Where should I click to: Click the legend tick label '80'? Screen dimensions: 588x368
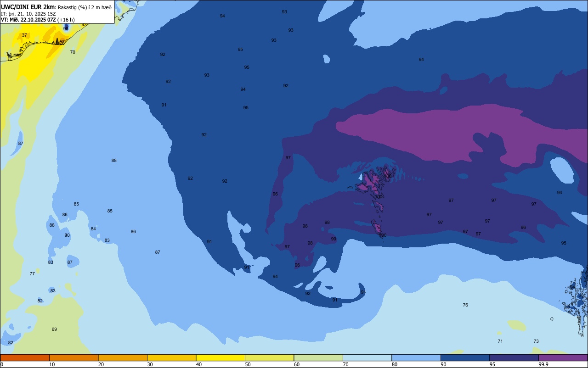394,364
